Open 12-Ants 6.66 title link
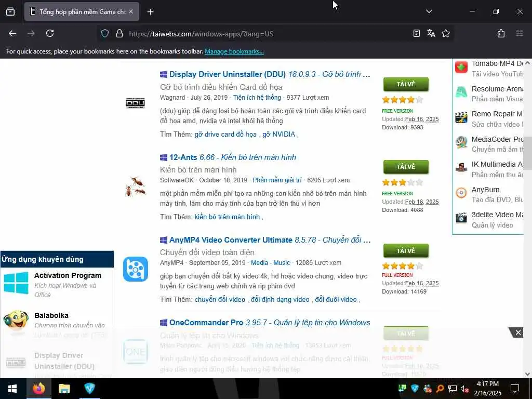532x399 pixels. click(233, 157)
